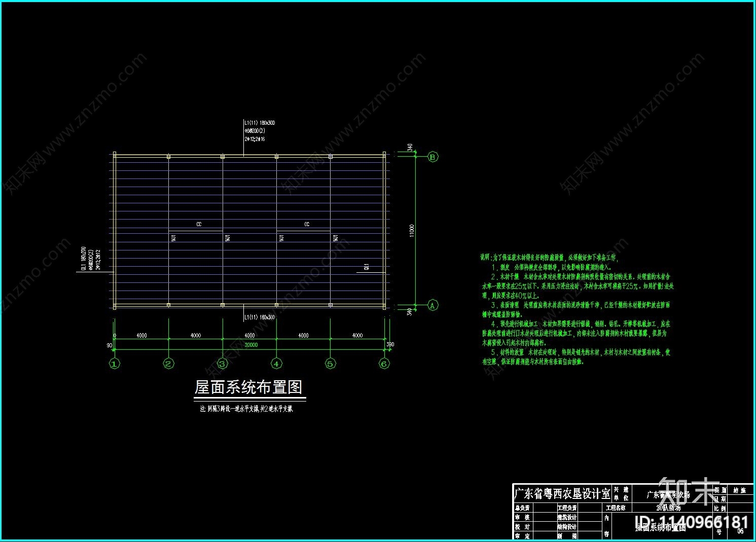Click the 图别 cell
Image resolution: width=756 pixels, height=542 pixels.
coord(720,490)
